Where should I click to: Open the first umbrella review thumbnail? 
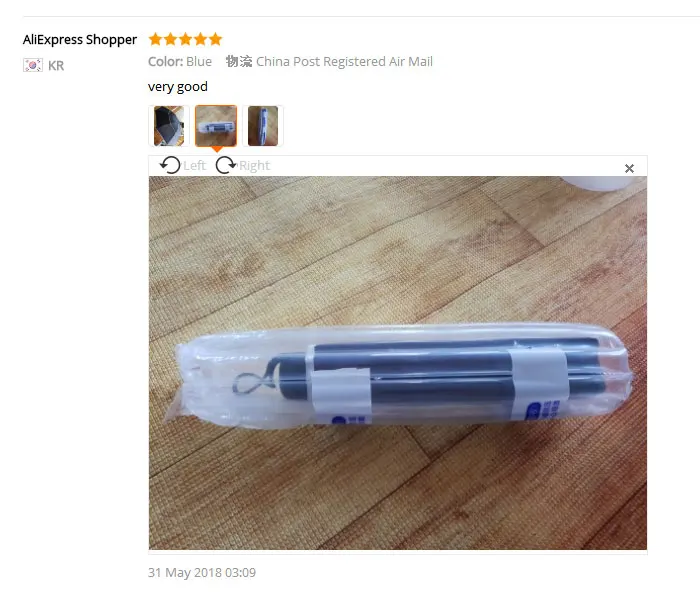pos(169,126)
